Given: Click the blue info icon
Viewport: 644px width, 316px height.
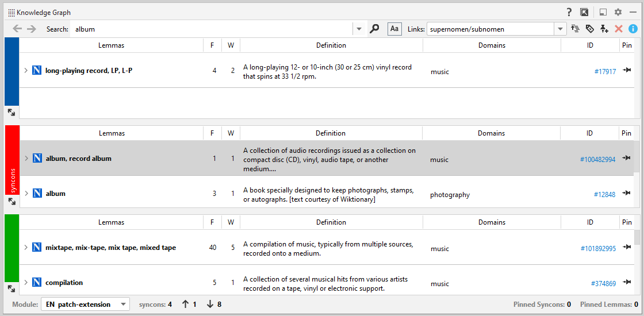Looking at the screenshot, I should [x=632, y=29].
